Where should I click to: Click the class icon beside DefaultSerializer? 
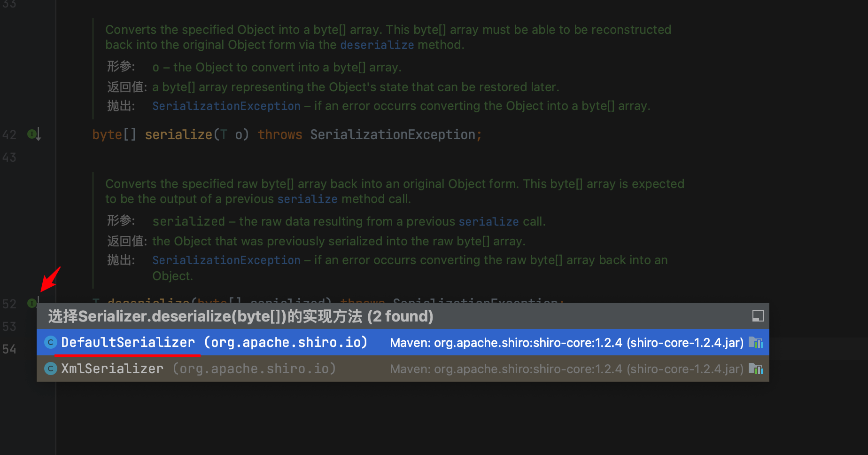50,342
